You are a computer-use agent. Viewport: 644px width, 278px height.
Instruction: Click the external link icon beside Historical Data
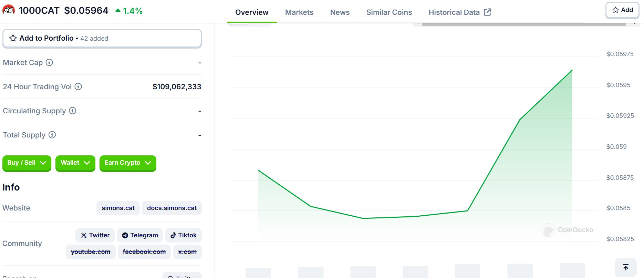(487, 12)
